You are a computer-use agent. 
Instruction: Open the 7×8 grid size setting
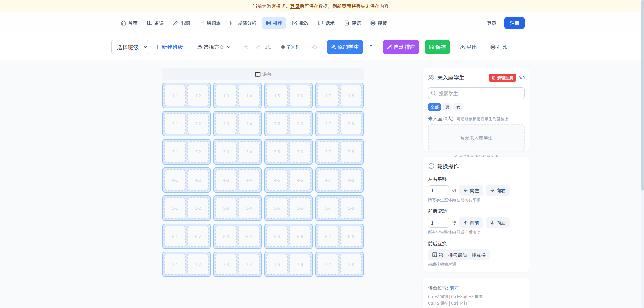tap(289, 47)
